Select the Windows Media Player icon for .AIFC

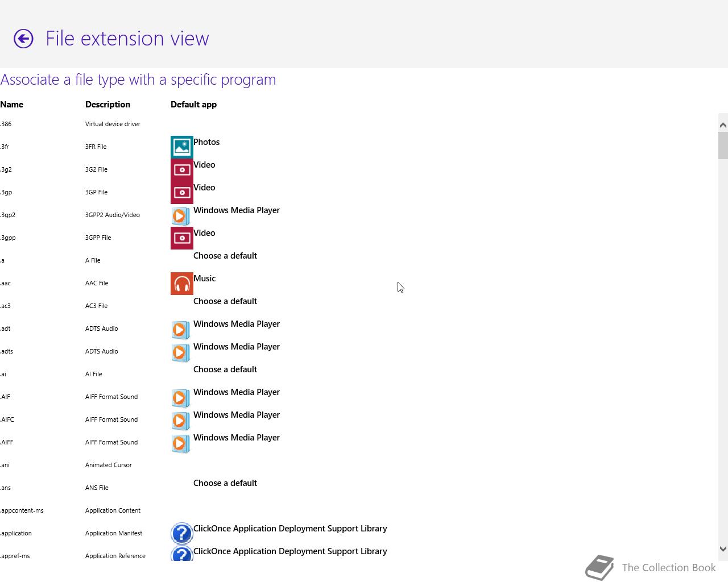click(x=180, y=421)
